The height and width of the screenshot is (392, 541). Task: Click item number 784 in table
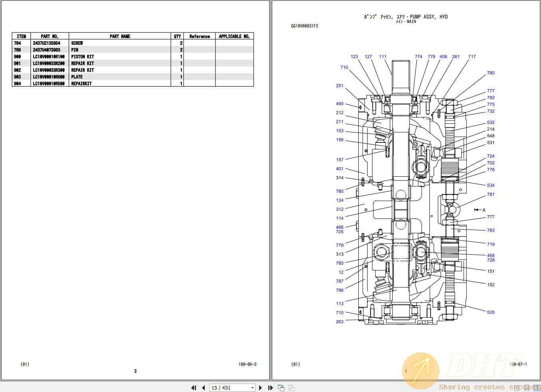click(x=17, y=43)
